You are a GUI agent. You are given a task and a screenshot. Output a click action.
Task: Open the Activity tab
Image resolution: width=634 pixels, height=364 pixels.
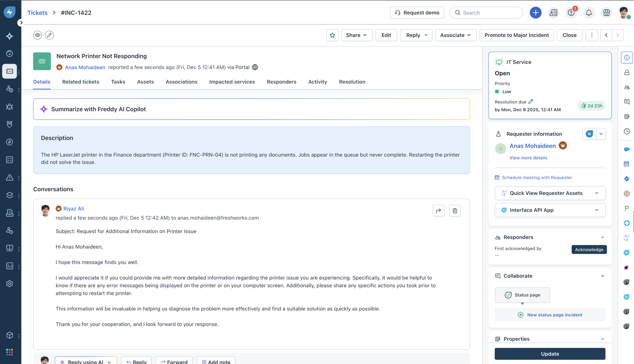click(318, 82)
